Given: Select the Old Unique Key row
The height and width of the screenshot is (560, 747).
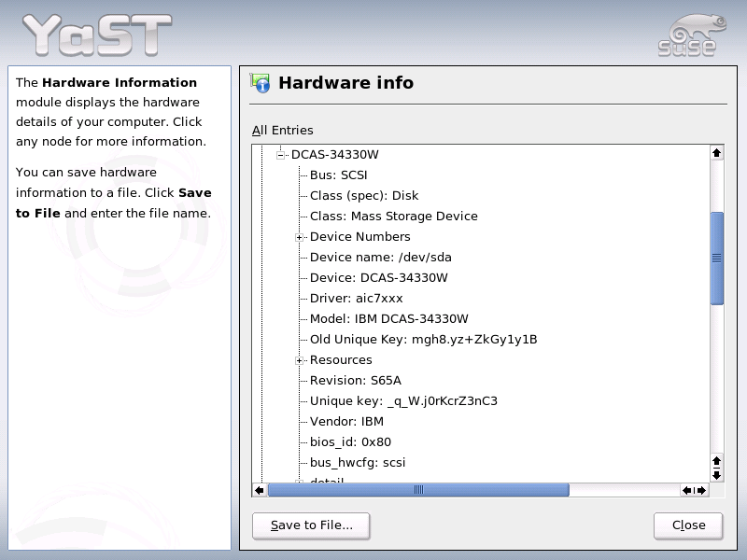Looking at the screenshot, I should click(x=423, y=340).
